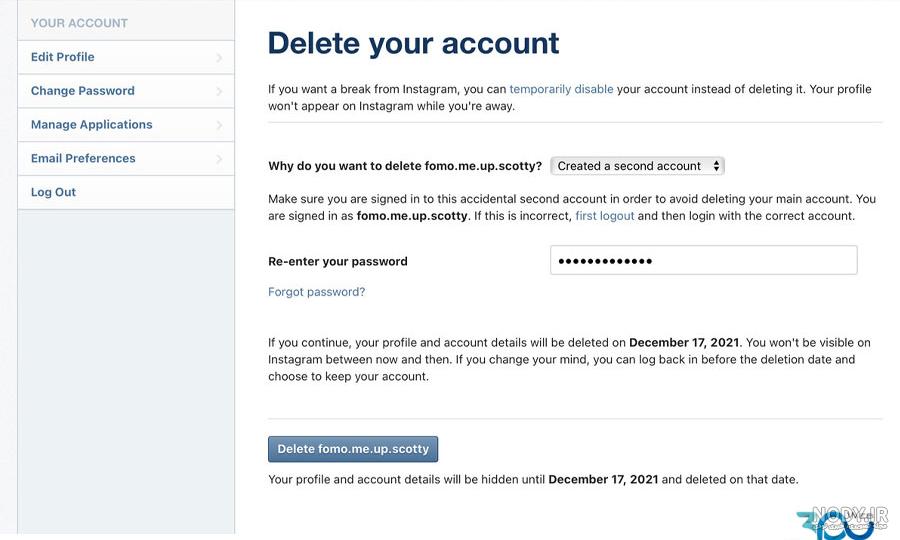Click the Delete fomo.me.up.scotty button

click(353, 449)
